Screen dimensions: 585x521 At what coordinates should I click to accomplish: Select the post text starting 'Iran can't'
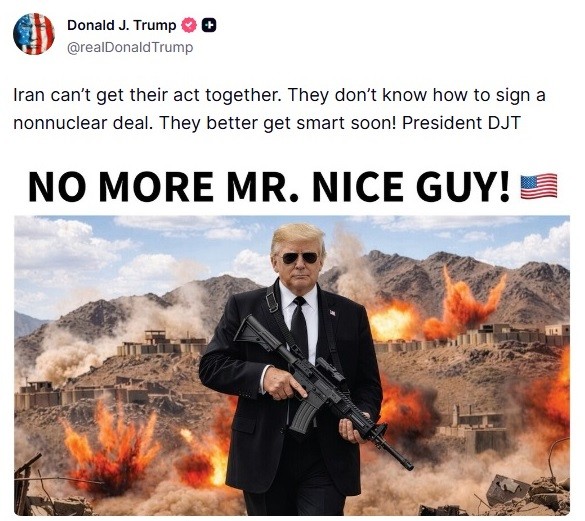point(279,109)
